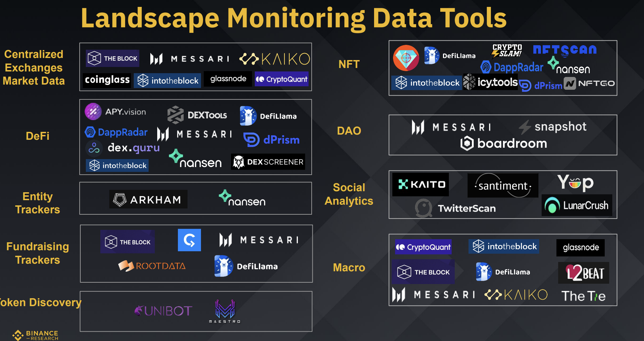Select the RootData logo

(152, 266)
